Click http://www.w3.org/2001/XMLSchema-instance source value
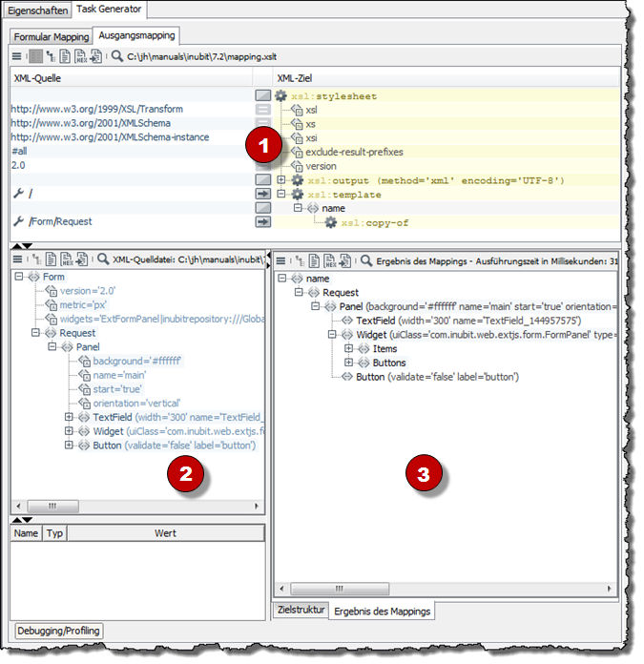644x664 pixels. coord(110,136)
